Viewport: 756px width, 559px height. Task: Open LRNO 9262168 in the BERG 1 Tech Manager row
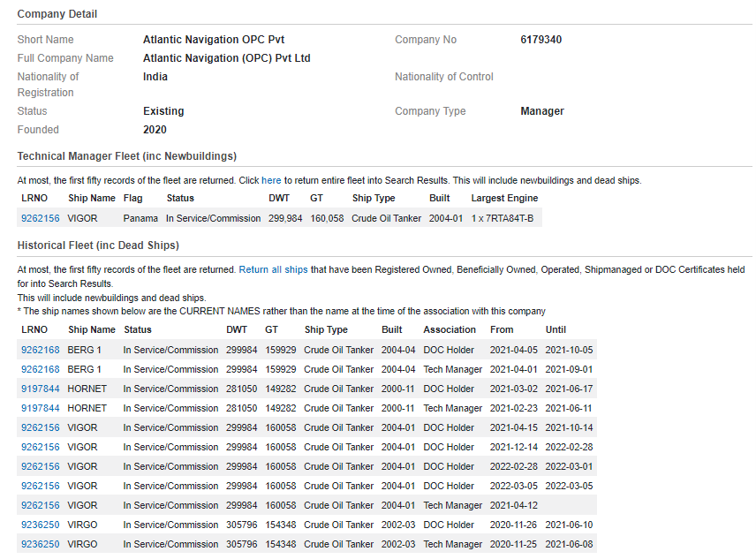tap(41, 369)
